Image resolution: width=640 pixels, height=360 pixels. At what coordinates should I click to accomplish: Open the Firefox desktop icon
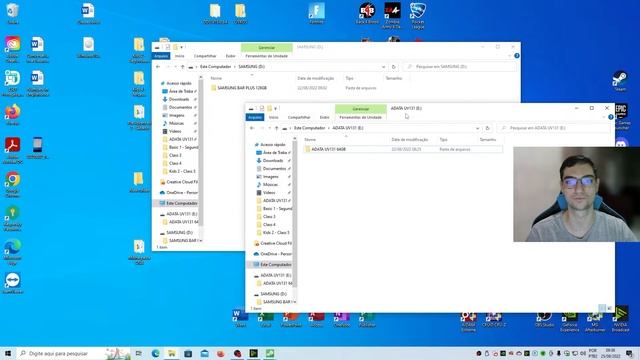click(x=13, y=115)
